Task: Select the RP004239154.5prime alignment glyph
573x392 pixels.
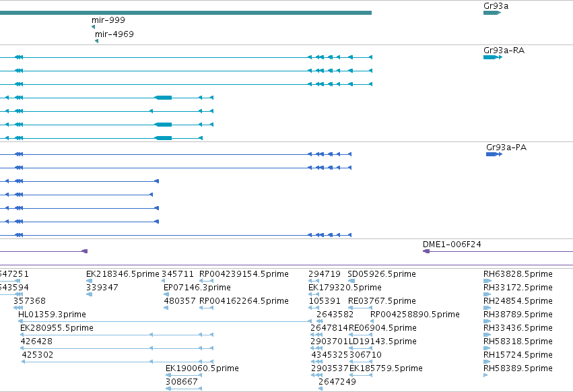Action: click(x=206, y=281)
